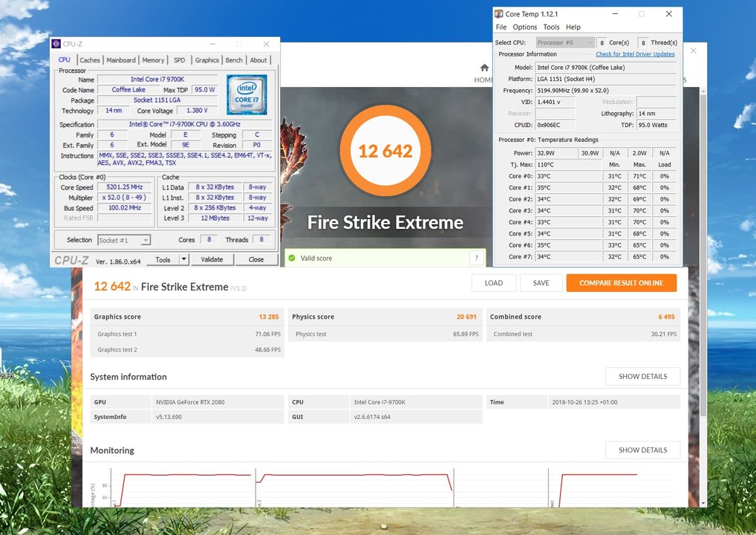Screen dimensions: 756x535
Task: Select the SPD tab in CPU-Z
Action: click(x=180, y=60)
